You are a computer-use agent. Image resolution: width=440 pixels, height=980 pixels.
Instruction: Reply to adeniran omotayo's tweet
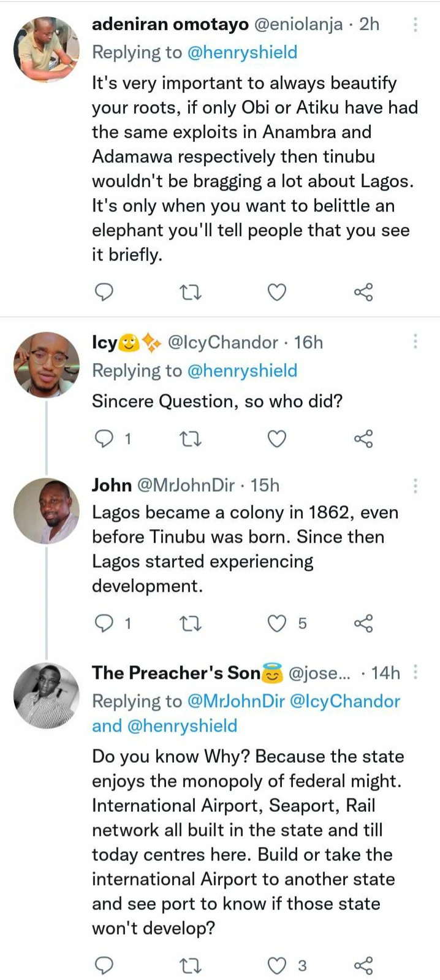tap(105, 293)
